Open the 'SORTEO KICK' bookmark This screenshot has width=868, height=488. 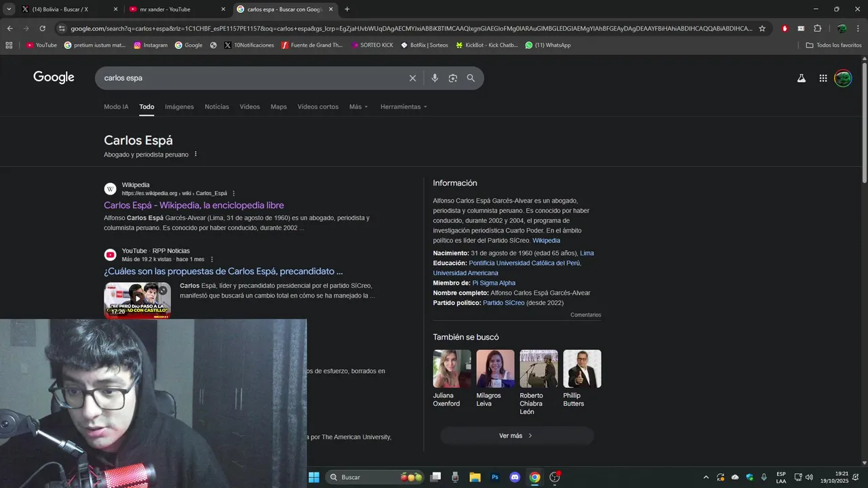(x=372, y=45)
